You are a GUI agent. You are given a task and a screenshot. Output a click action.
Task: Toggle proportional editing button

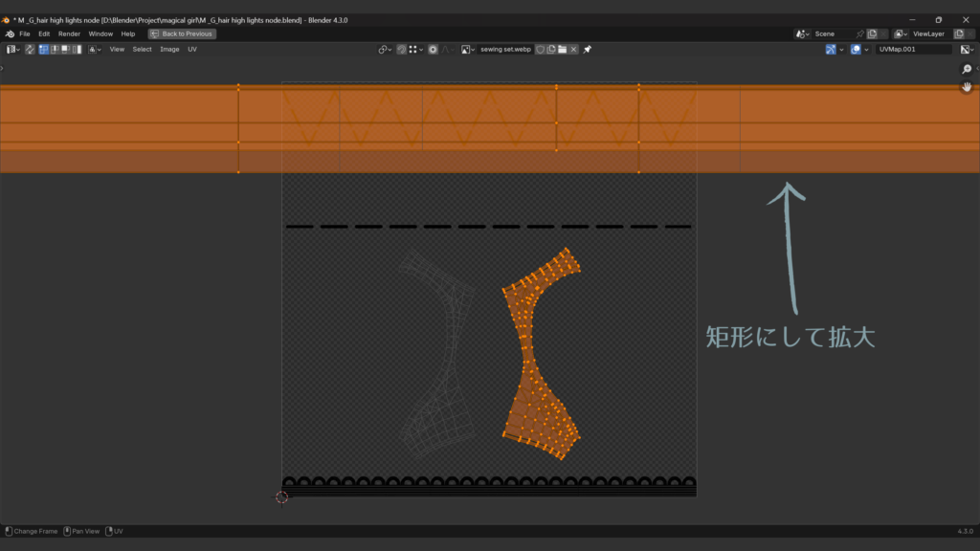434,49
